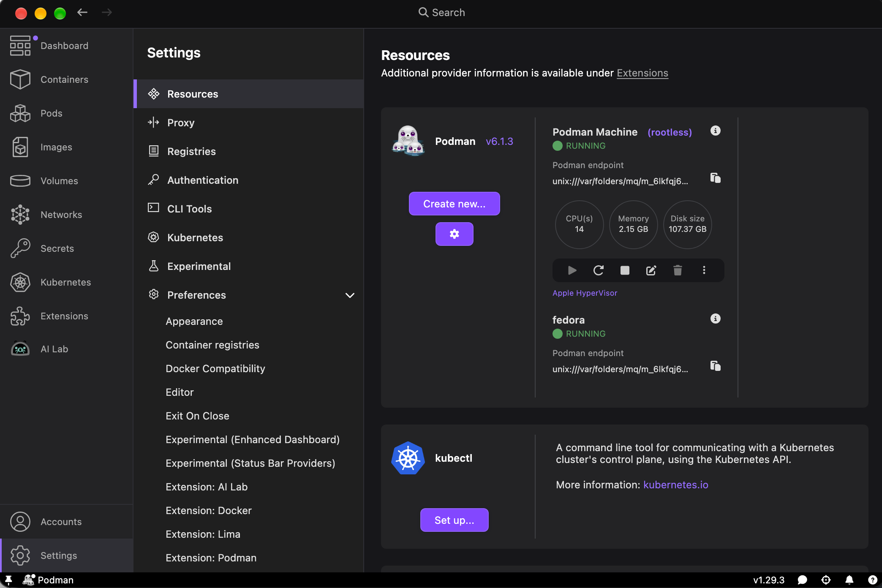The height and width of the screenshot is (588, 882).
Task: Open the Images section
Action: [x=66, y=147]
